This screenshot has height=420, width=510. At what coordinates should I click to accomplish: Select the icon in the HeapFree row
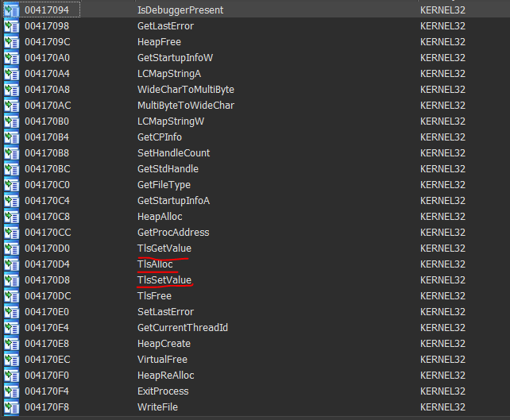coord(12,42)
